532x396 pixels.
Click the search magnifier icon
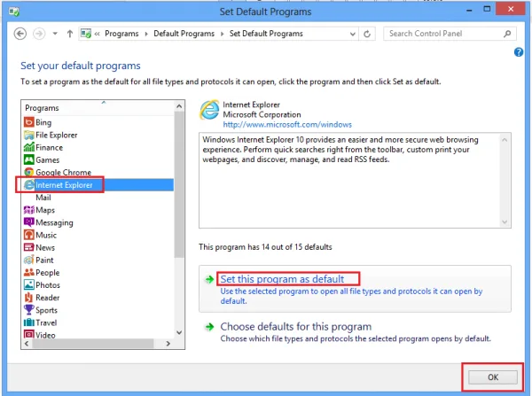click(x=507, y=34)
